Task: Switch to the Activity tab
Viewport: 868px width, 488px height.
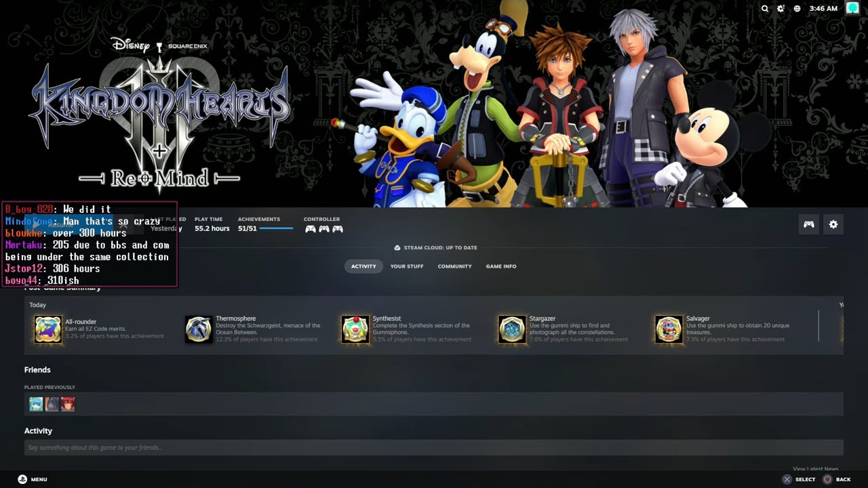Action: pos(363,266)
